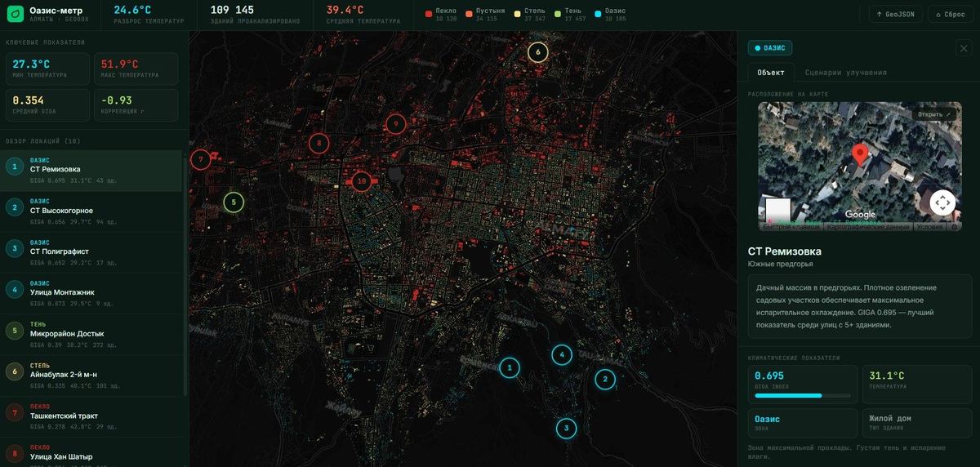Switch to the Объект tab
980x467 pixels.
770,72
